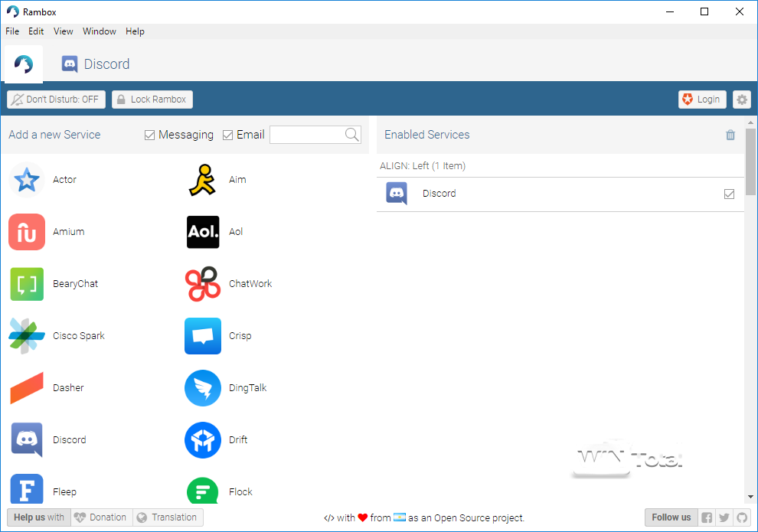758x532 pixels.
Task: Click the ChatWork label
Action: coord(250,284)
